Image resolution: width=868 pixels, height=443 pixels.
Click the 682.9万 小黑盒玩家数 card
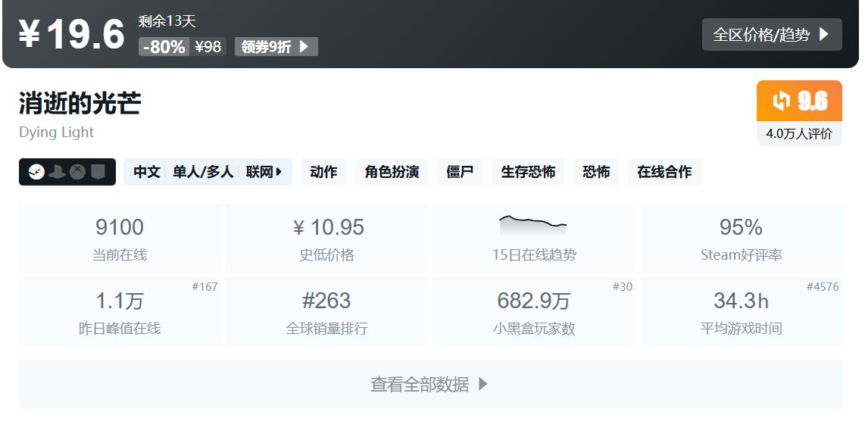(534, 312)
